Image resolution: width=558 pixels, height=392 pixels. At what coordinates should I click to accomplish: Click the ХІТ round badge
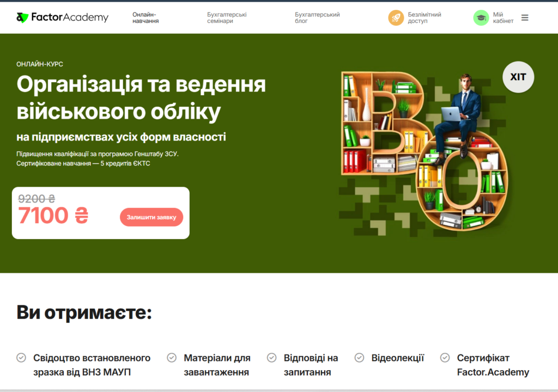pos(518,77)
